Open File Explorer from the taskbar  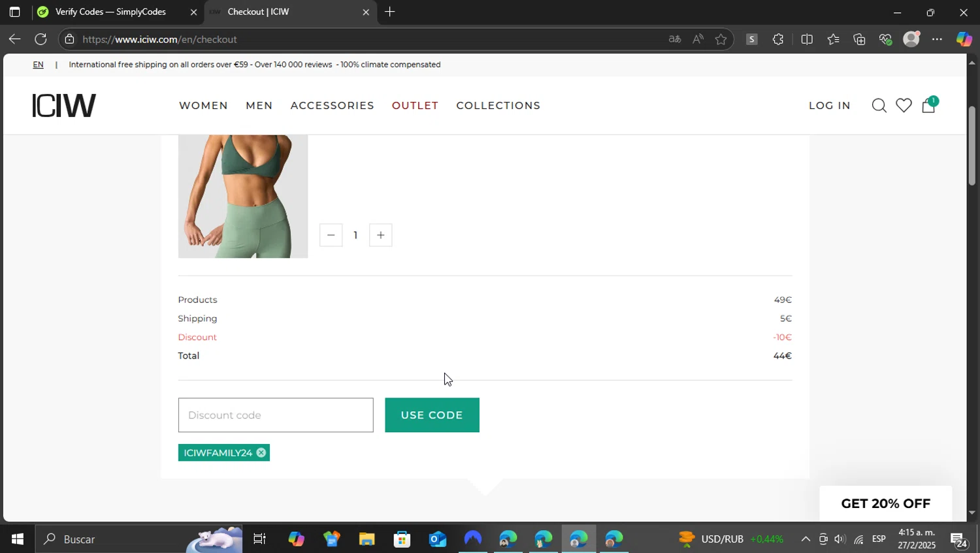[x=367, y=539]
